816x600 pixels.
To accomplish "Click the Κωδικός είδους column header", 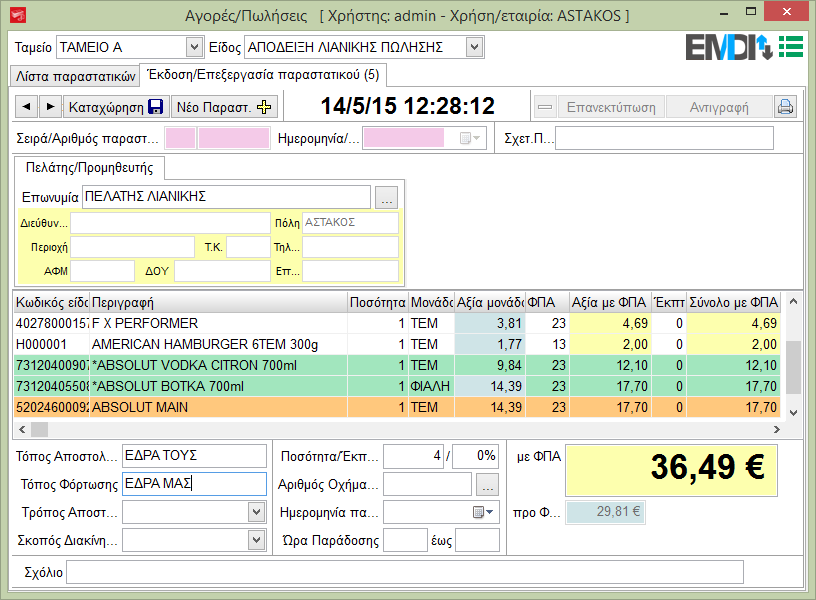I will point(52,302).
